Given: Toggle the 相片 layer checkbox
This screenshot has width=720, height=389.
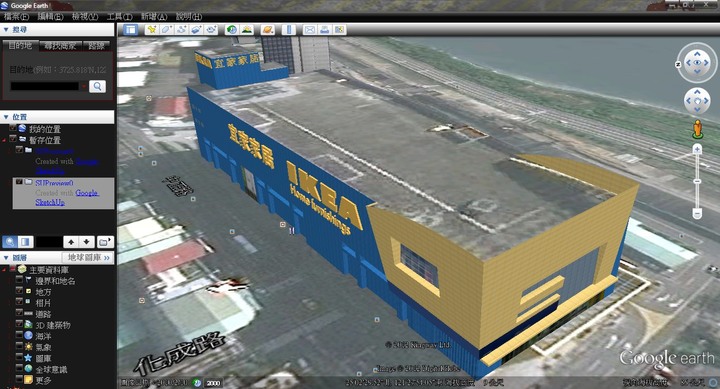Looking at the screenshot, I should pyautogui.click(x=19, y=302).
